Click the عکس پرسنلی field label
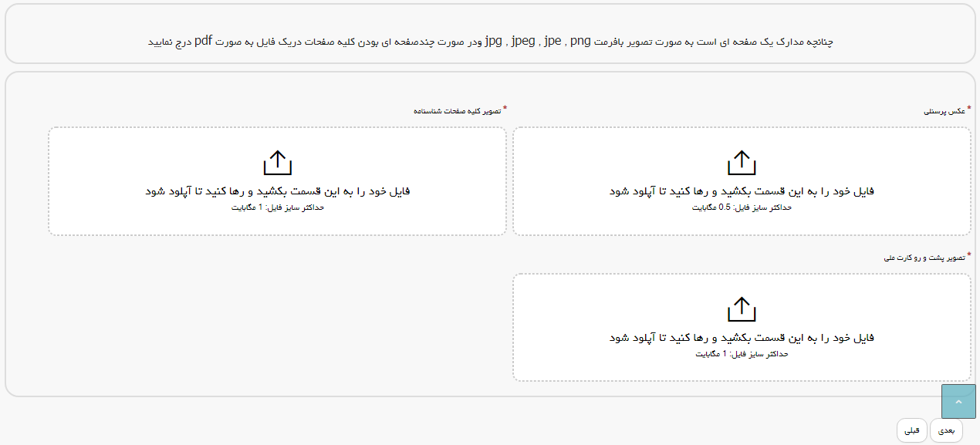Screen dimensions: 980x445 click(945, 111)
